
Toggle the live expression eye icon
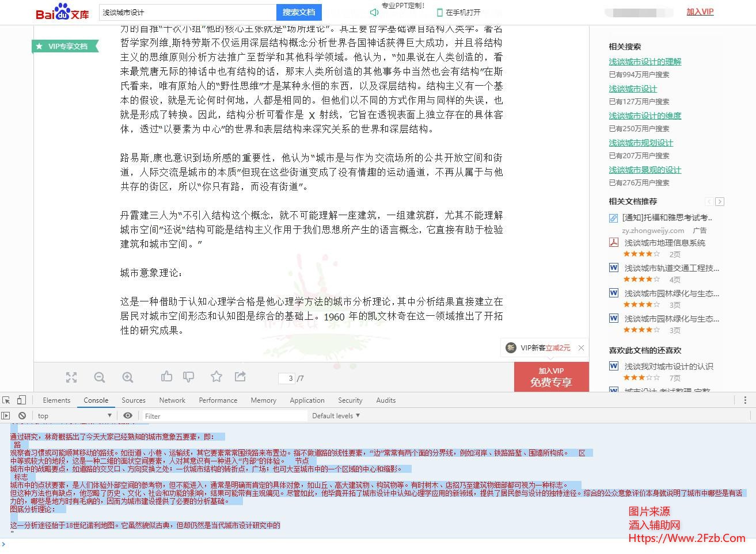click(x=128, y=415)
